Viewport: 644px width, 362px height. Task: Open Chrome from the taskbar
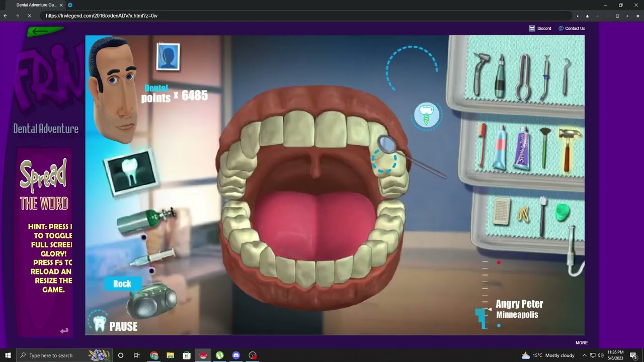pyautogui.click(x=154, y=355)
